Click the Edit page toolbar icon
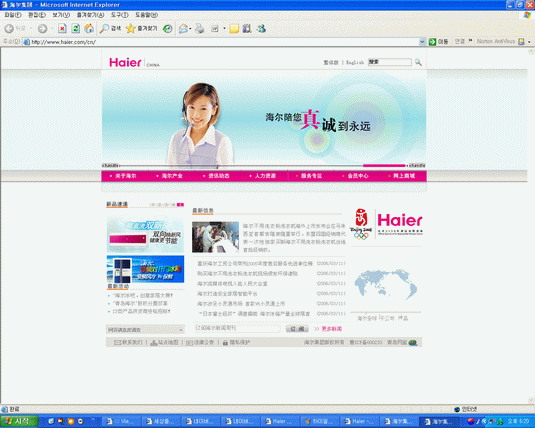The image size is (535, 428). (x=215, y=29)
